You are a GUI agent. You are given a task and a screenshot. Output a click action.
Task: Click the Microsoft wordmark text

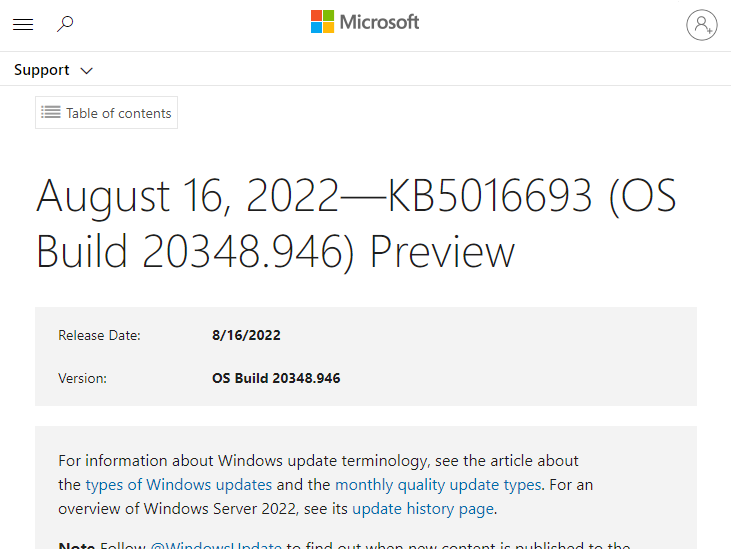coord(379,22)
